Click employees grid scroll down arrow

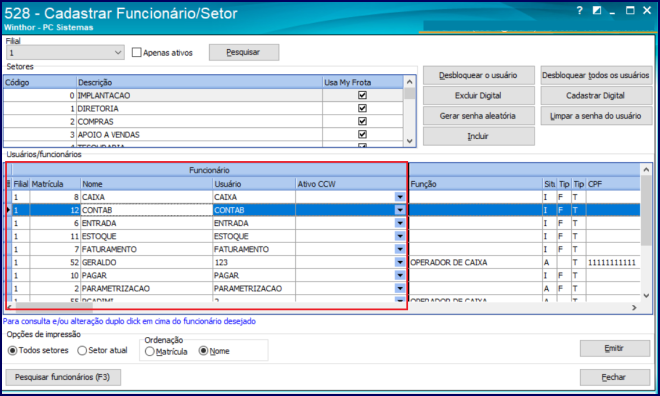pyautogui.click(x=647, y=296)
